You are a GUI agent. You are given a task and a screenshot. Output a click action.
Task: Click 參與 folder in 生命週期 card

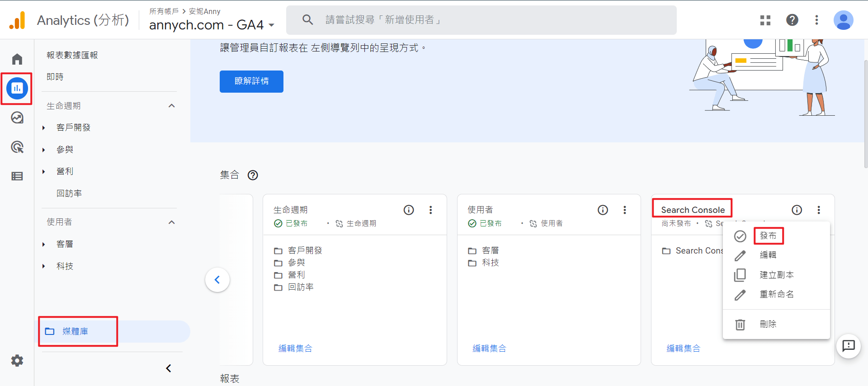coord(296,263)
